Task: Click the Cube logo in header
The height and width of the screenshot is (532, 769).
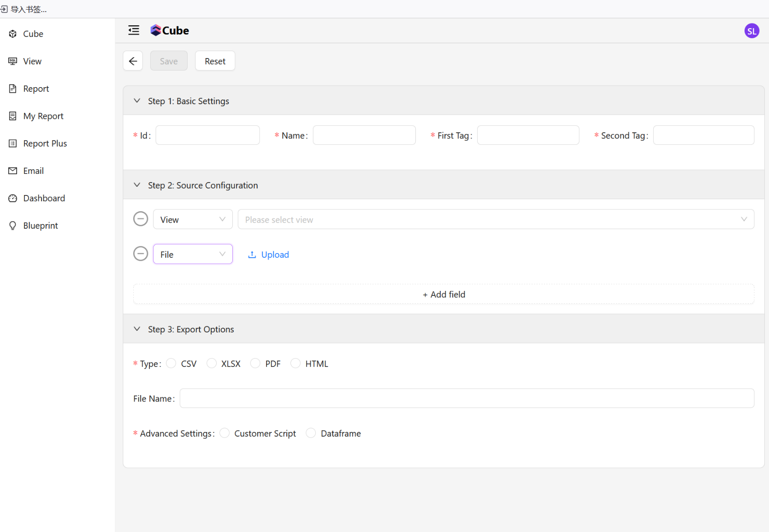Action: point(170,30)
